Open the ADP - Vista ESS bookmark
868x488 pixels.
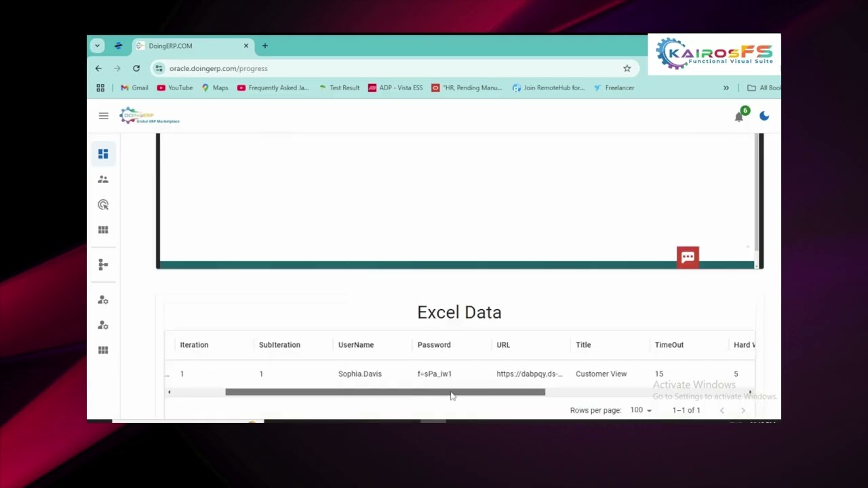click(x=395, y=87)
